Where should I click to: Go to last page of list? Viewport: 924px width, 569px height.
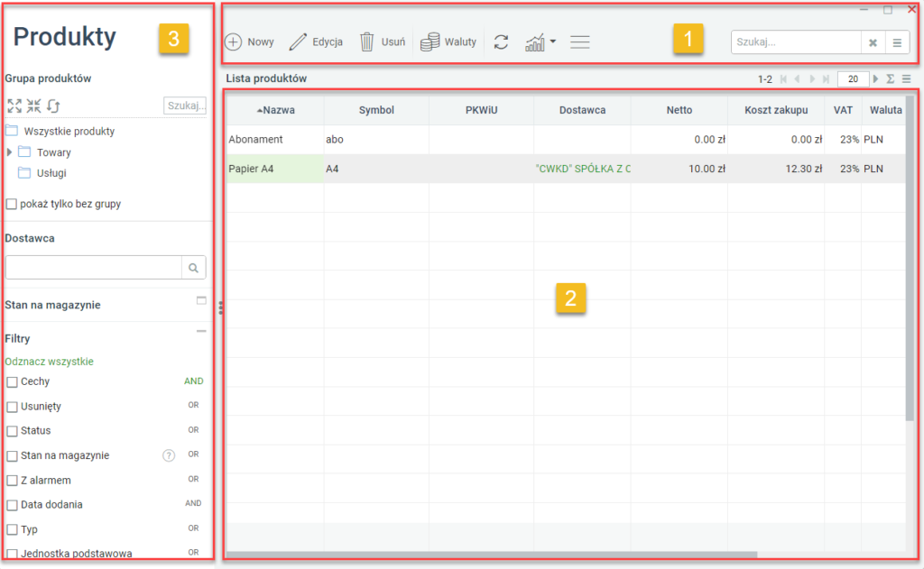coord(827,79)
